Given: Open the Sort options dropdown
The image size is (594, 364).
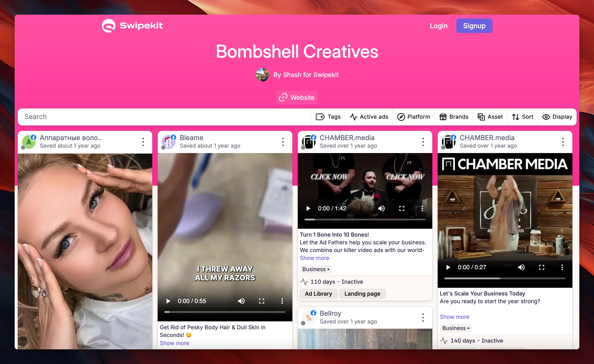Looking at the screenshot, I should [x=522, y=117].
